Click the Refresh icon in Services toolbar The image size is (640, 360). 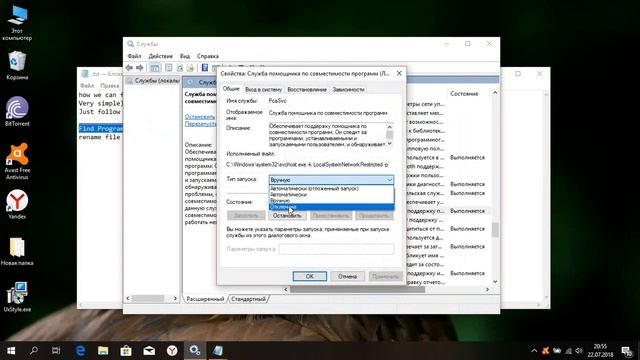180,68
